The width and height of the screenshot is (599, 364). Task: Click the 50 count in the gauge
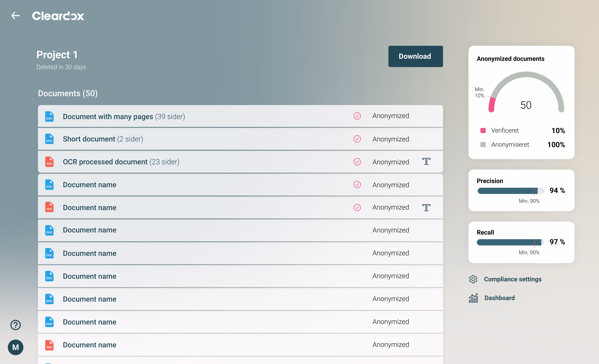pos(526,105)
